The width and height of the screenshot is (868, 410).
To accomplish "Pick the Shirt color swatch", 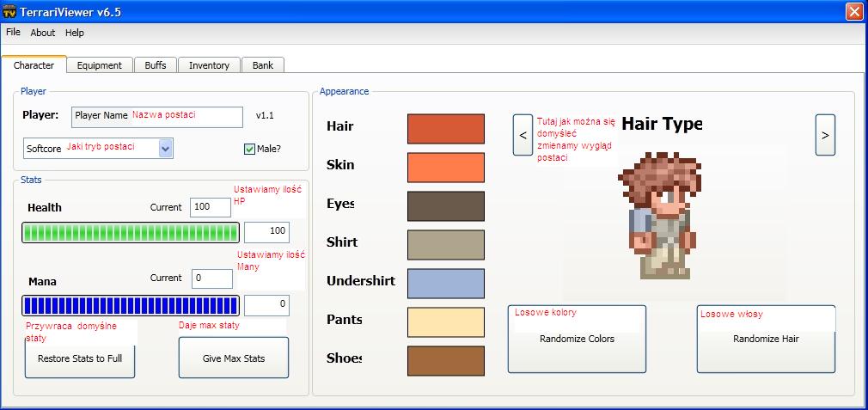I will (446, 245).
